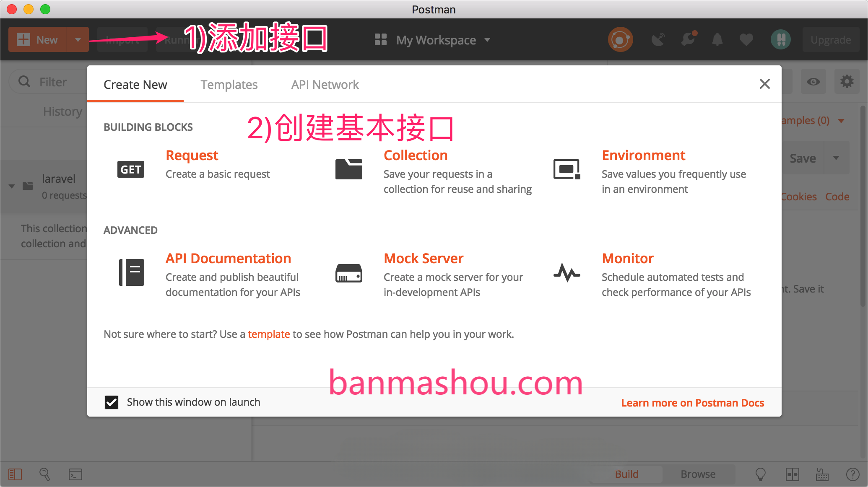Screen dimensions: 868x487
Task: Click the Monitor pulse icon
Action: pos(567,272)
